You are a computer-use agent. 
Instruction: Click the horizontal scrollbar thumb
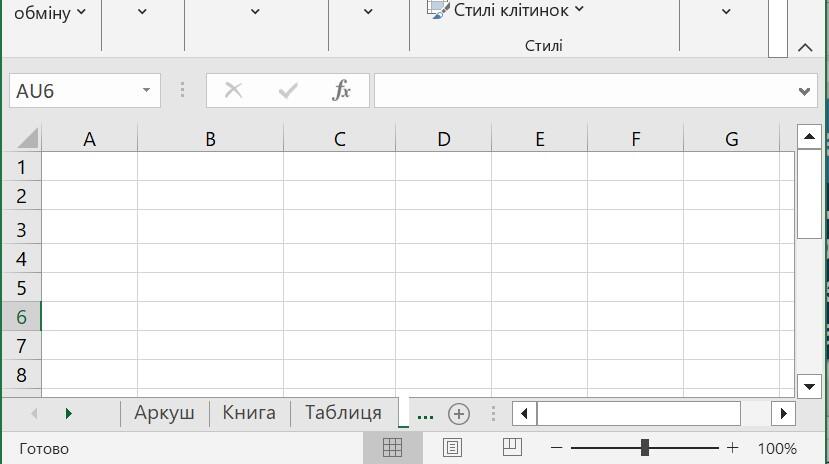pos(639,413)
